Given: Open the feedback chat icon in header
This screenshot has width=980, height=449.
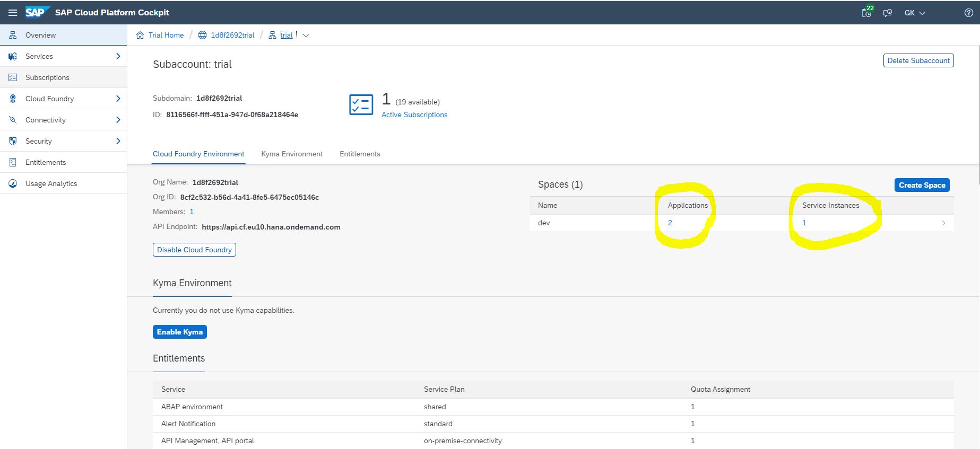Looking at the screenshot, I should 887,13.
